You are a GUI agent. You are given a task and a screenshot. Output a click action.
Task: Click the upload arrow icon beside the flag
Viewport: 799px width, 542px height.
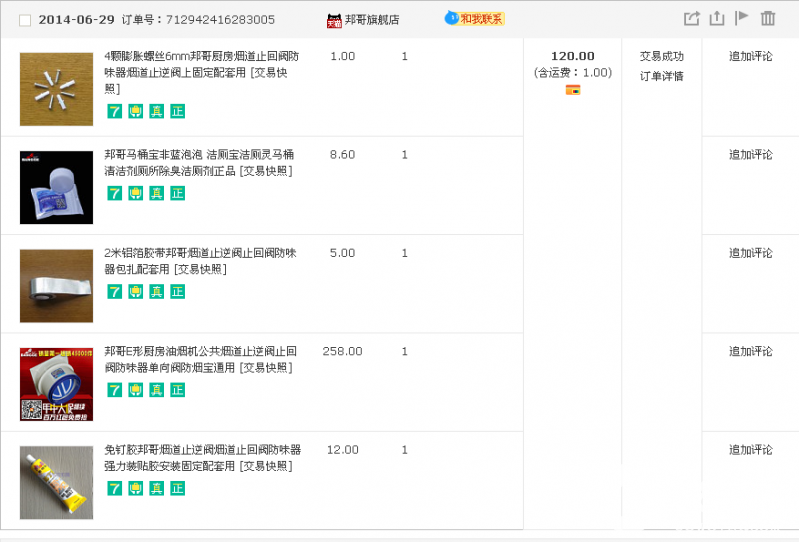click(716, 18)
